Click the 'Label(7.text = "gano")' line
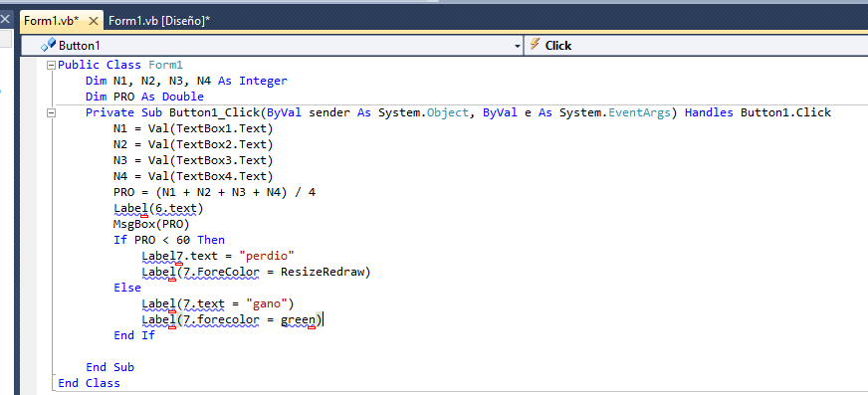This screenshot has width=868, height=395. pyautogui.click(x=218, y=303)
